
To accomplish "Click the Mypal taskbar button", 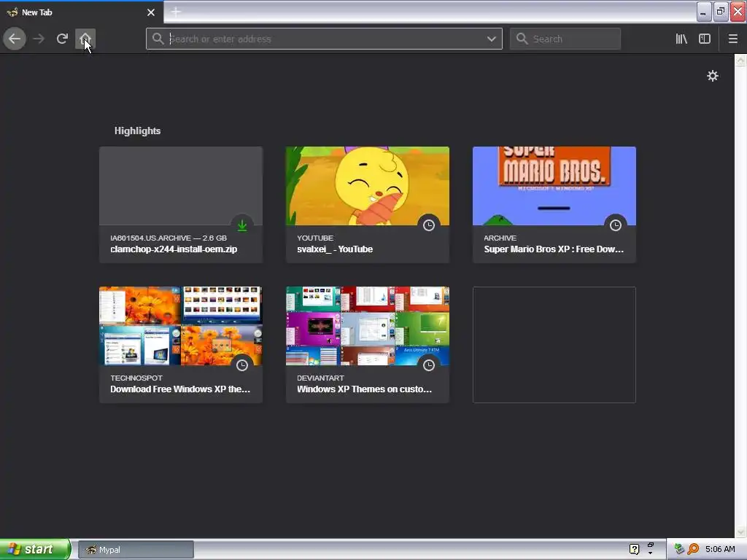I will [x=136, y=550].
